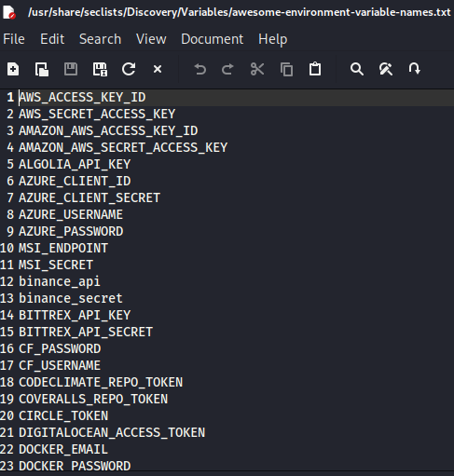Click the line containing AZURE_CLIENT_SECRET
This screenshot has height=476, width=454.
[x=227, y=197]
